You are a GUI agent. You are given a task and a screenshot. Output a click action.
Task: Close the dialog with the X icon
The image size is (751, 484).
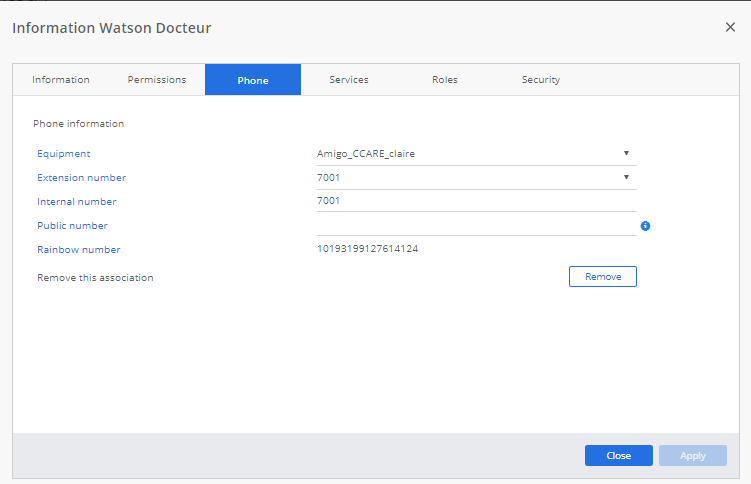point(730,27)
